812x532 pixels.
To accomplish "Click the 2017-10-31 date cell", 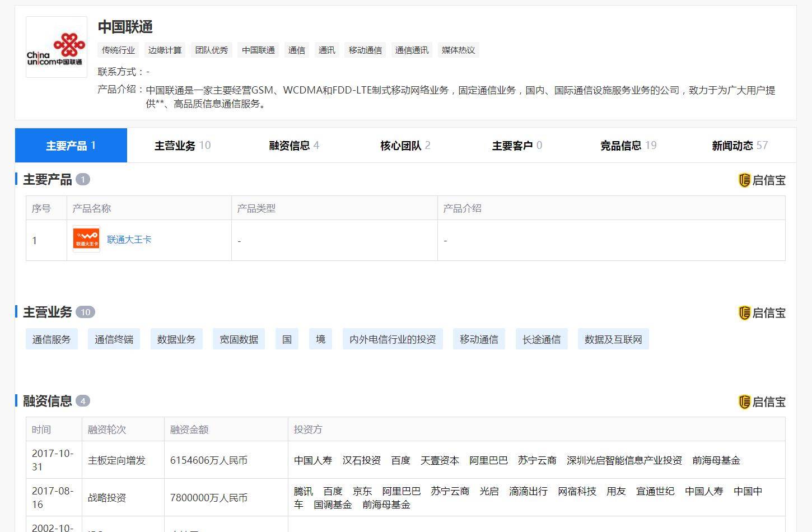I will click(x=53, y=460).
